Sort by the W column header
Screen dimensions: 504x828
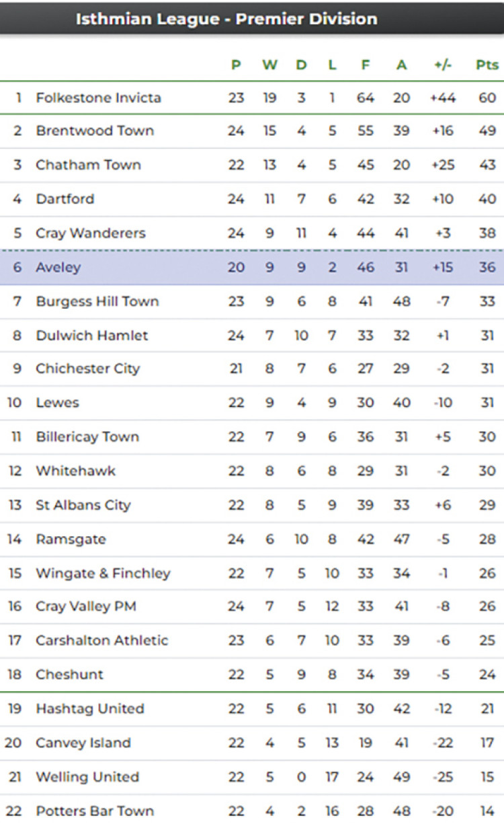[x=269, y=65]
